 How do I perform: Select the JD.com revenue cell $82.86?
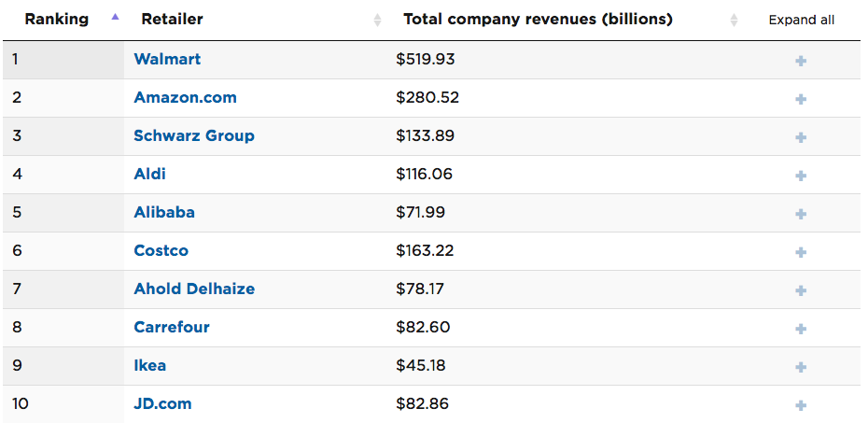click(x=425, y=403)
